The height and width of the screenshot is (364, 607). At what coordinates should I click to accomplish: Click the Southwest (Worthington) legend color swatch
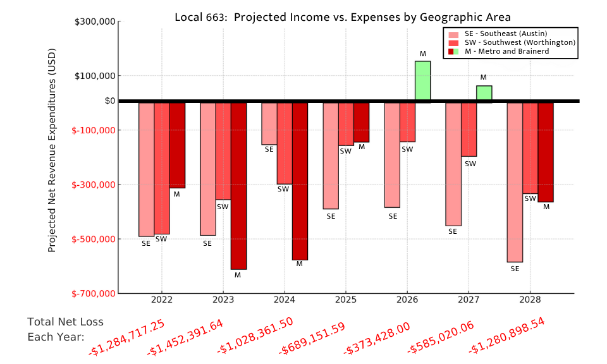pos(454,42)
